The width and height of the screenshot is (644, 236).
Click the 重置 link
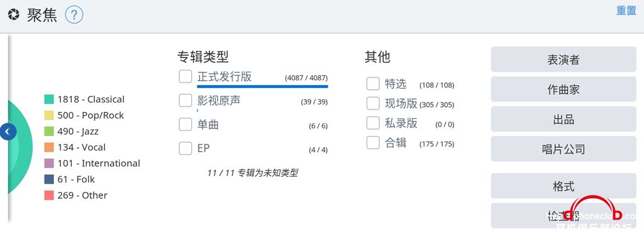coord(626,11)
